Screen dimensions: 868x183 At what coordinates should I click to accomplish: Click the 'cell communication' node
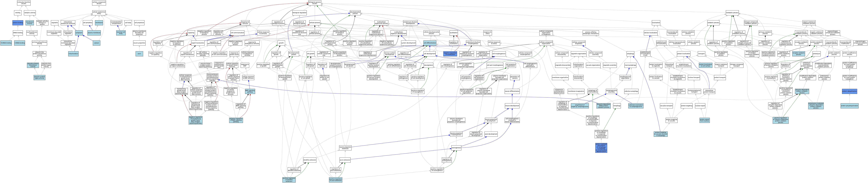click(x=237, y=33)
